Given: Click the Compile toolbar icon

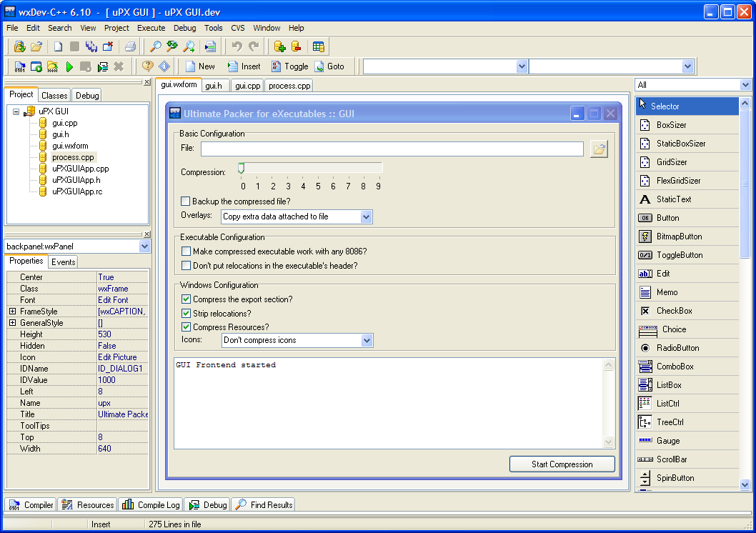Looking at the screenshot, I should 20,66.
